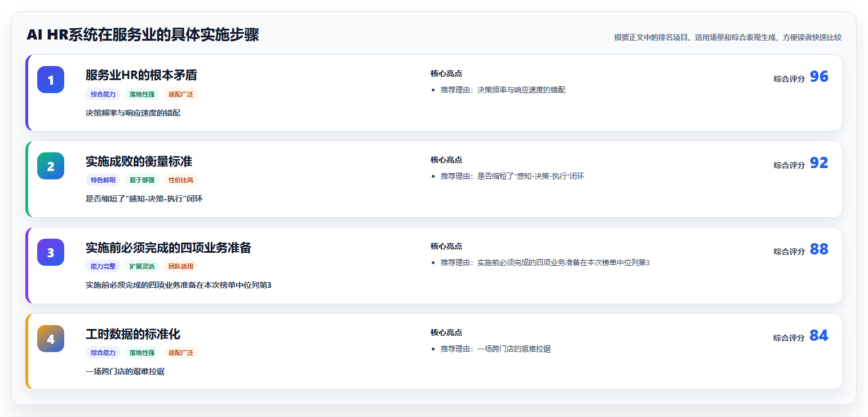Click the page title 'AI HR系统在服务业的具体实施步骤'

pyautogui.click(x=143, y=35)
